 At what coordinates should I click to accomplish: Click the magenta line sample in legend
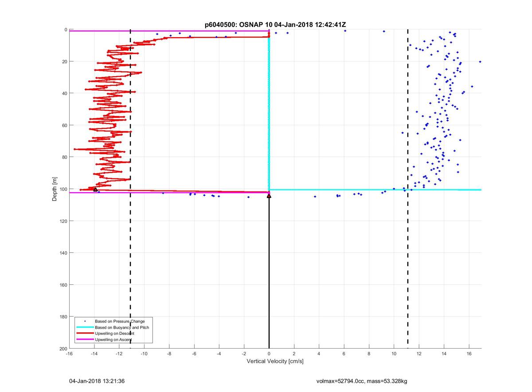(x=84, y=339)
